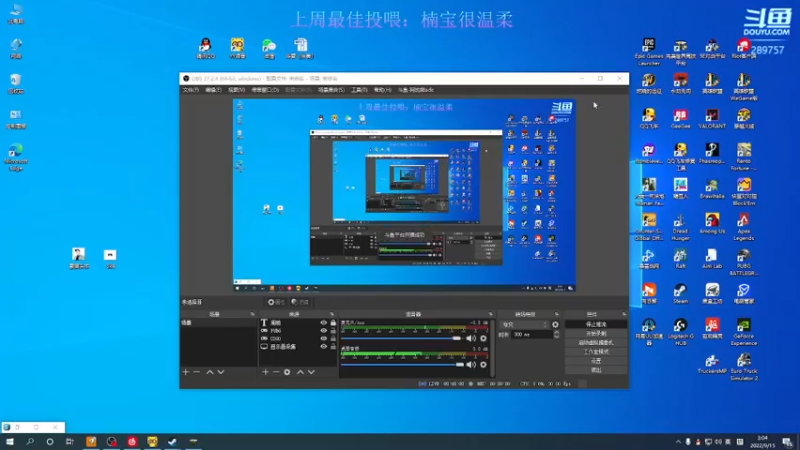Open 滤镜 Filters button above Sources panel
The width and height of the screenshot is (800, 450).
click(300, 302)
